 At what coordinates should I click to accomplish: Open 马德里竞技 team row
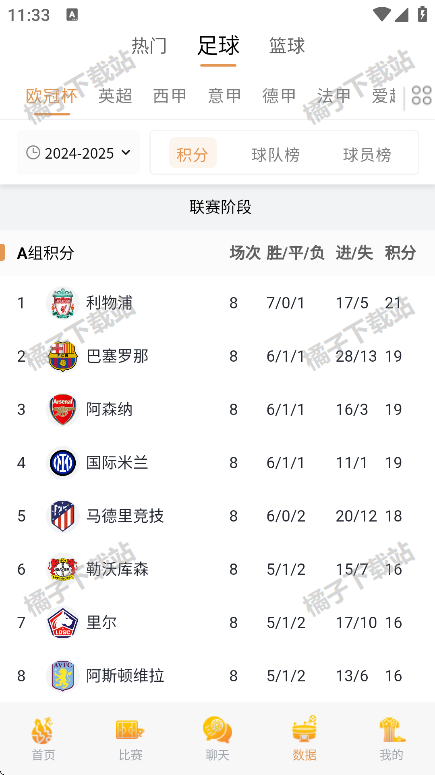click(218, 516)
